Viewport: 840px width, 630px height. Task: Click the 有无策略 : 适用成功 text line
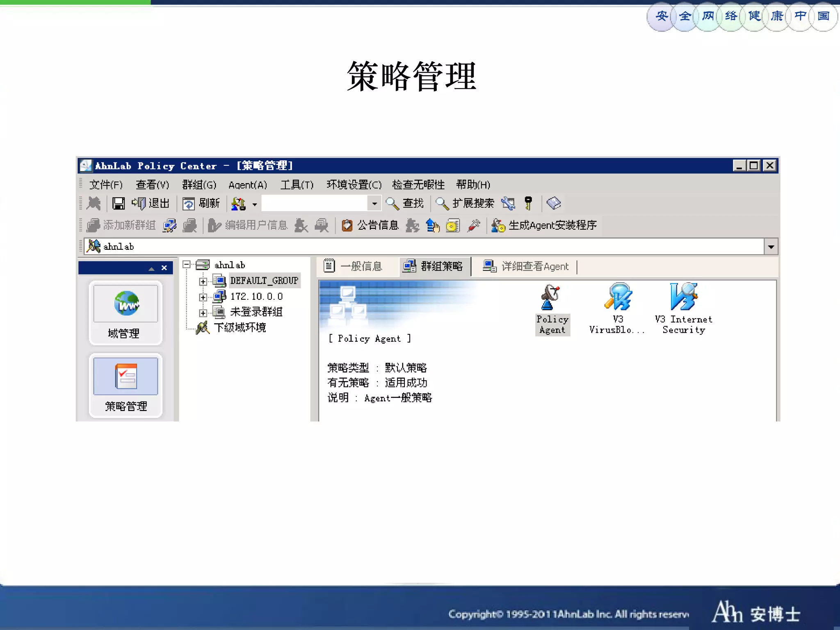click(377, 383)
